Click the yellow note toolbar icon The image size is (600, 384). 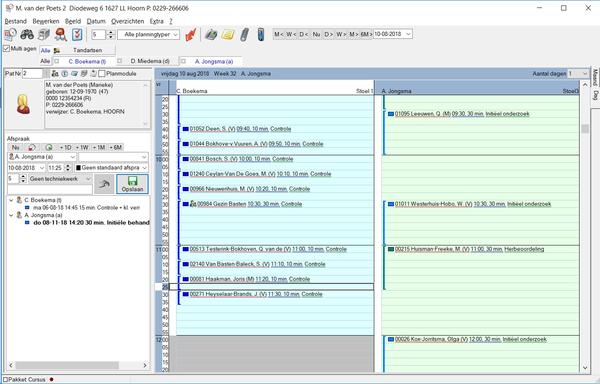click(x=228, y=34)
